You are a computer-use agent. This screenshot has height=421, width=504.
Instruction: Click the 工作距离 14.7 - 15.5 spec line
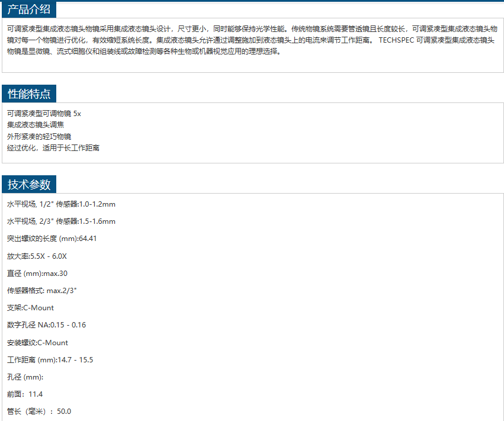click(50, 360)
